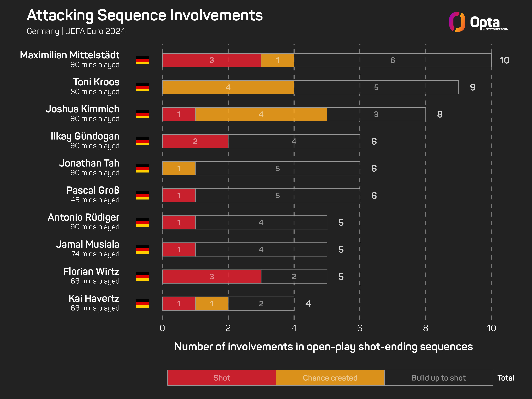The image size is (532, 399).
Task: Select Toni Kroos's orange chance created bar
Action: click(x=228, y=87)
